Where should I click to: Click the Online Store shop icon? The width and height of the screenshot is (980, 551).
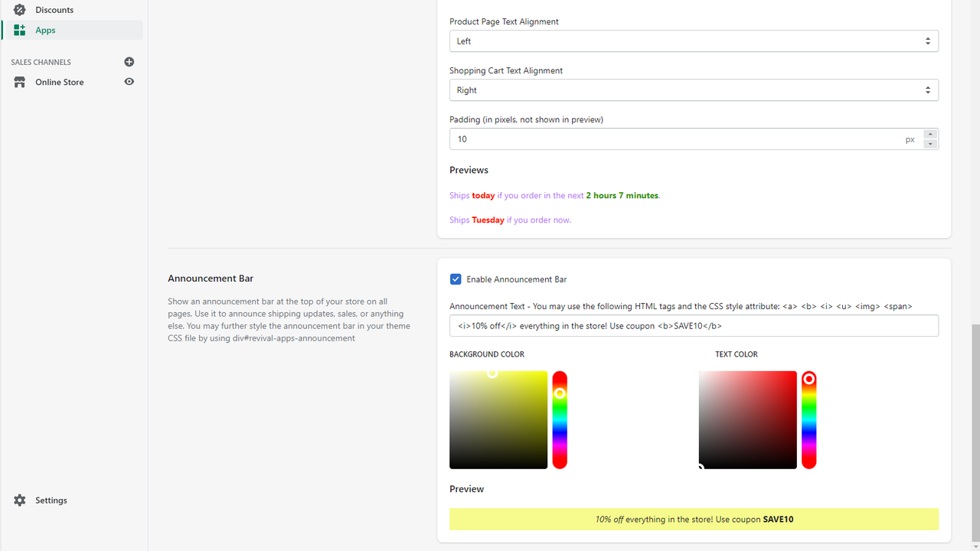click(20, 82)
